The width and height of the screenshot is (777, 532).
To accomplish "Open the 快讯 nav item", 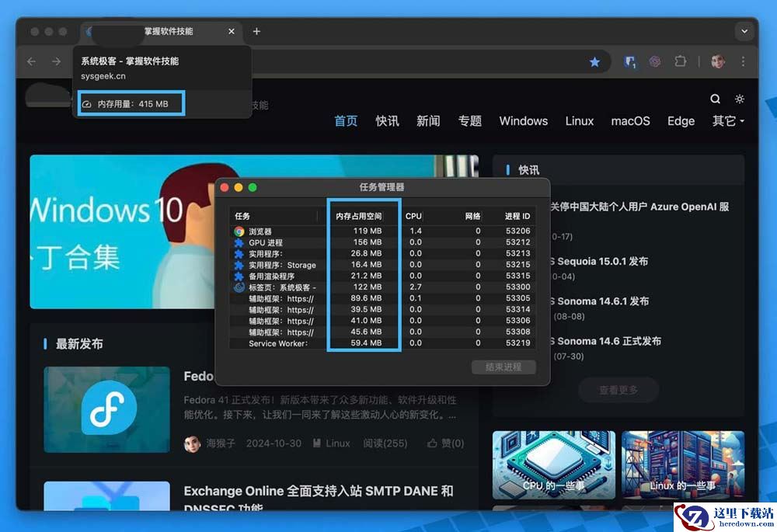I will (x=387, y=121).
